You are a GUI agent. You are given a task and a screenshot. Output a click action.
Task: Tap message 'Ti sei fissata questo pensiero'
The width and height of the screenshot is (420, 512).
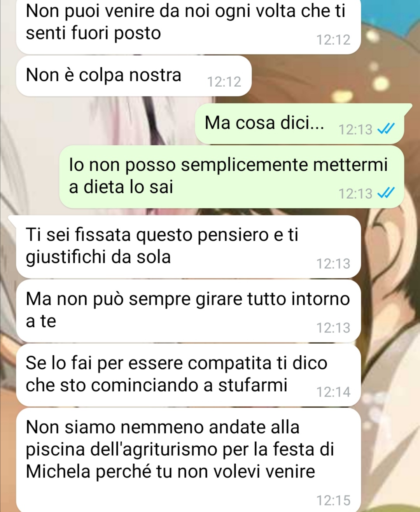(189, 246)
